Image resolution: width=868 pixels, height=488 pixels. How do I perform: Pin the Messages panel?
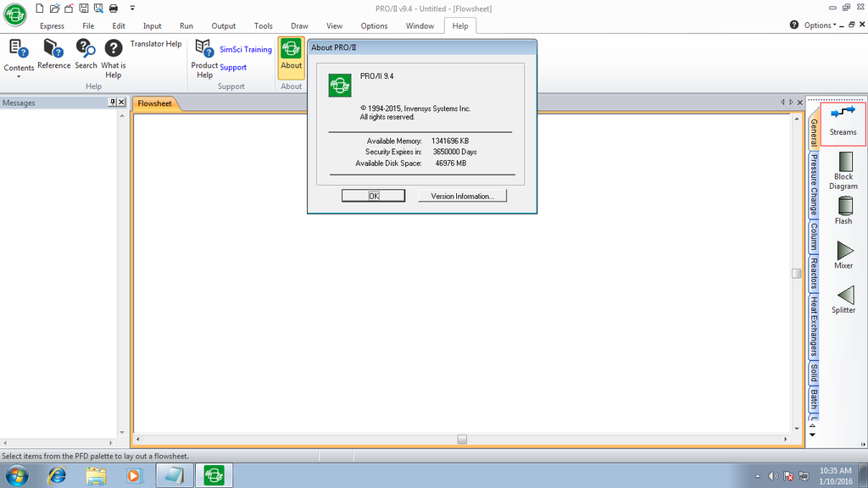point(113,103)
